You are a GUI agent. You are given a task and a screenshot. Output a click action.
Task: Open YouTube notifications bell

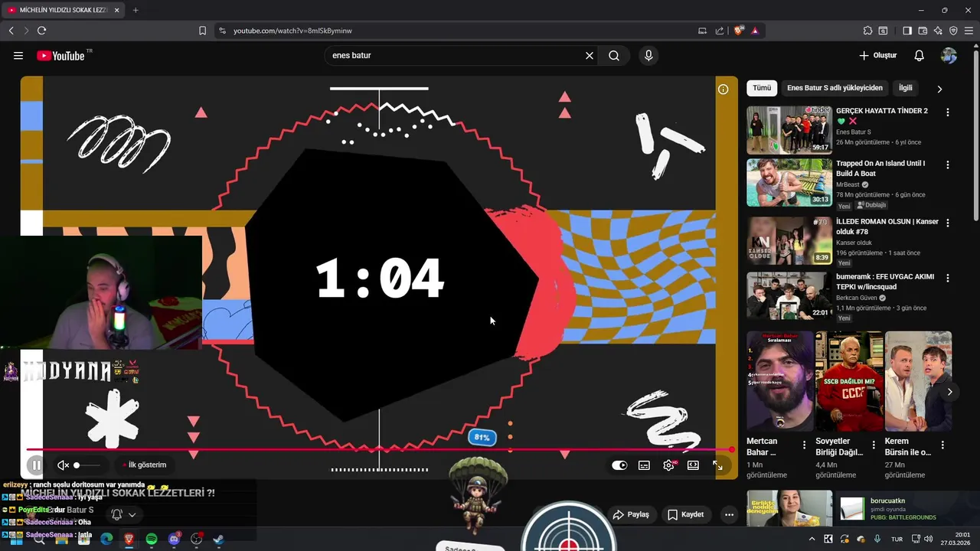pos(920,55)
